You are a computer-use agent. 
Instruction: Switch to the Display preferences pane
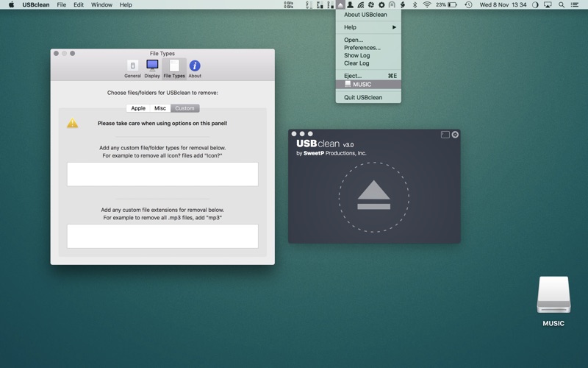coord(152,68)
